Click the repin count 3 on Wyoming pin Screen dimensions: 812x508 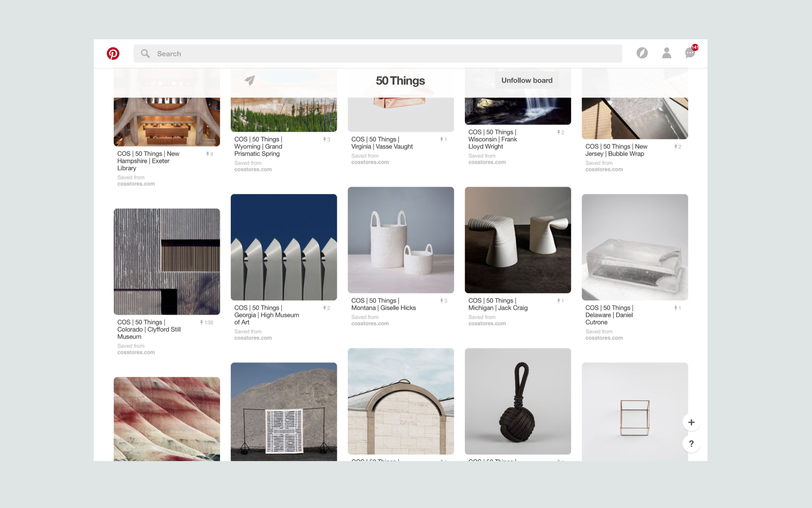click(x=326, y=139)
